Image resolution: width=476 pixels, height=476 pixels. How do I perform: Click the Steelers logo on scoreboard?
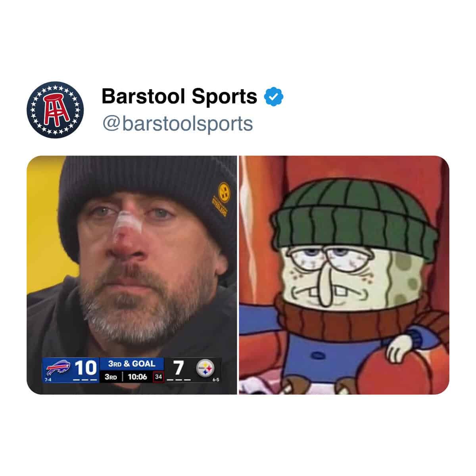tap(205, 369)
